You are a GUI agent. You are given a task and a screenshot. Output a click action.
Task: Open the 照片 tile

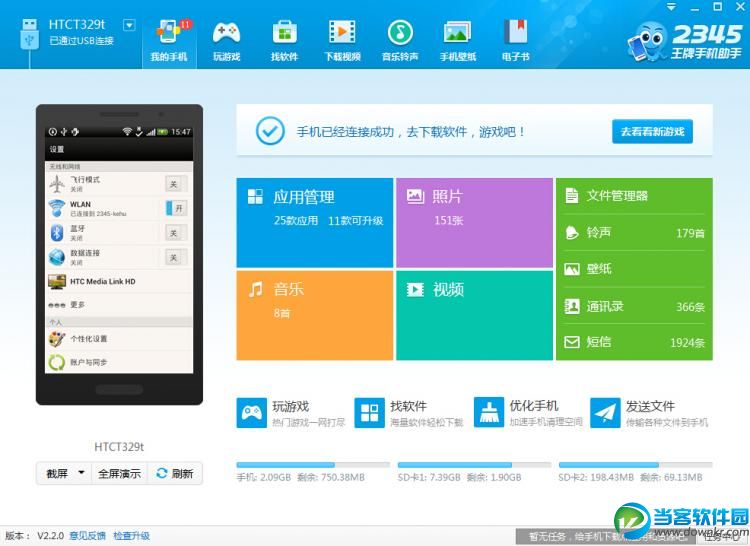click(474, 223)
